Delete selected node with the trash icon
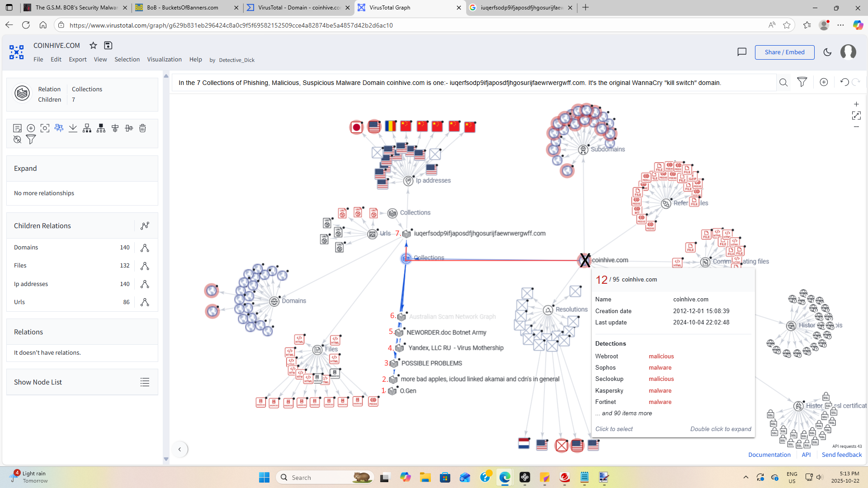This screenshot has width=868, height=488. (x=142, y=128)
